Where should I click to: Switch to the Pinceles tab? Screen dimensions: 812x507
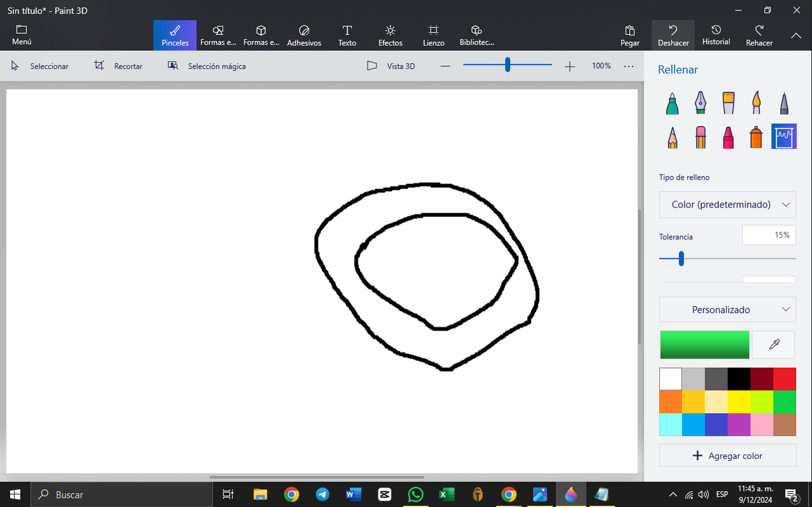click(175, 36)
